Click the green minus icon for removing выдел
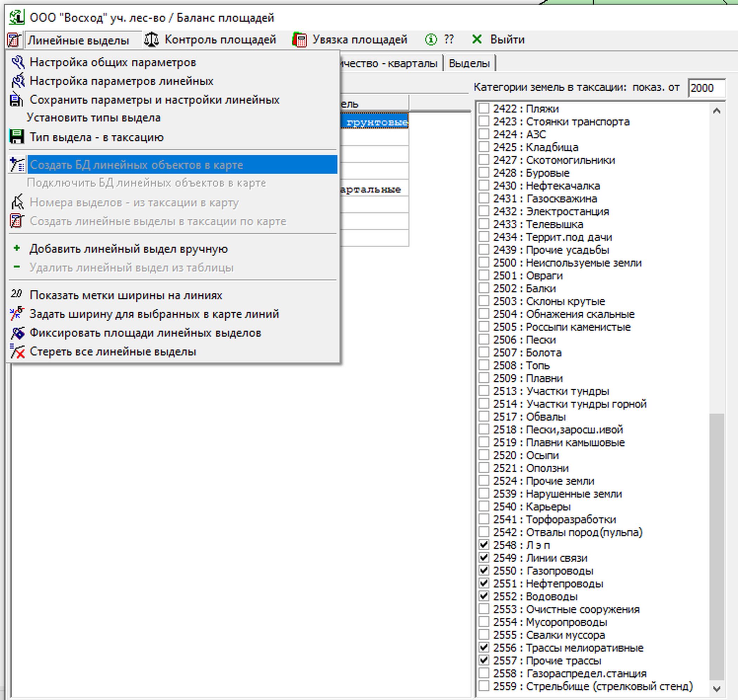 (17, 267)
